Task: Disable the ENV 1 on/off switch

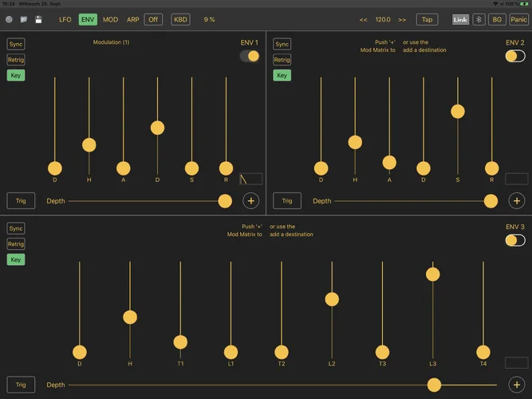Action: pyautogui.click(x=250, y=56)
